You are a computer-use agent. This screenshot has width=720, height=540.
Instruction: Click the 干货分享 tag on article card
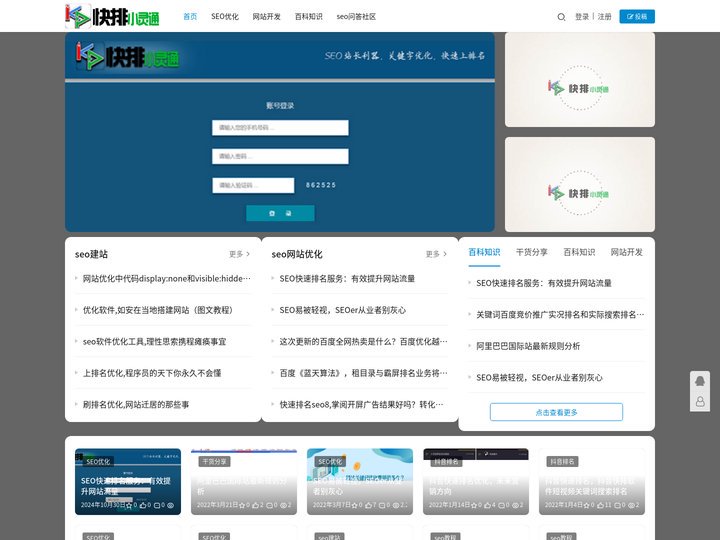pyautogui.click(x=214, y=461)
